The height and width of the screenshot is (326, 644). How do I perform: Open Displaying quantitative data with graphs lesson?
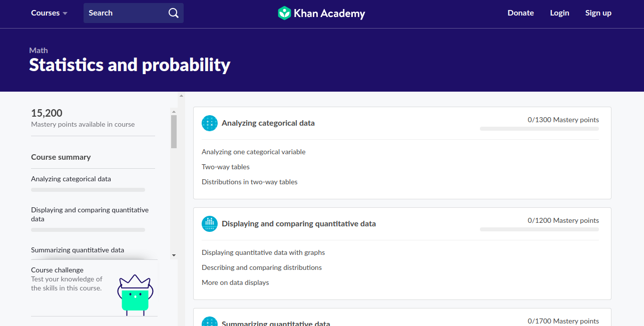(x=263, y=252)
